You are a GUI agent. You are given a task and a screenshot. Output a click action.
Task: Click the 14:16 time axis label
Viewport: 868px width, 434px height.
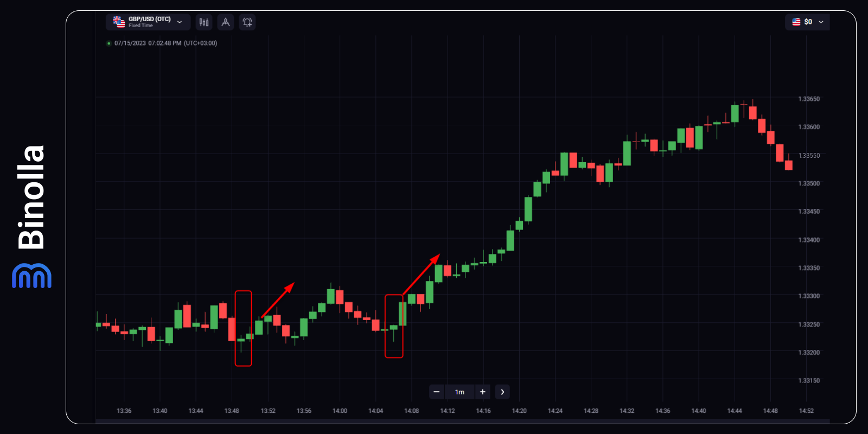click(x=483, y=411)
